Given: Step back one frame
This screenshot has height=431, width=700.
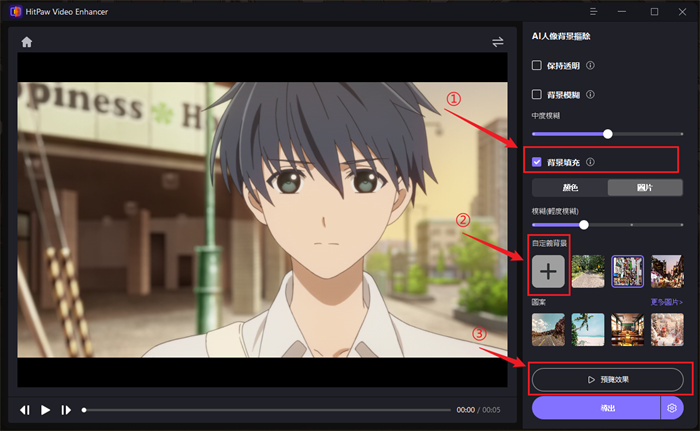Looking at the screenshot, I should (25, 410).
